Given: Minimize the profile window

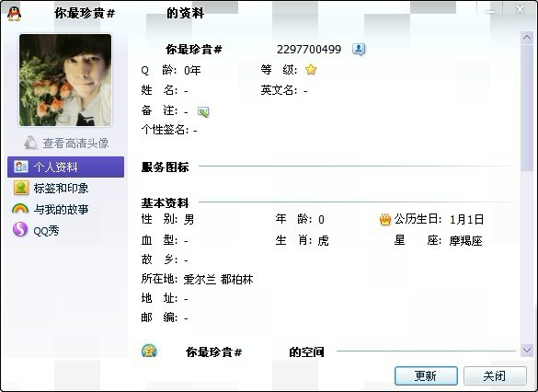Looking at the screenshot, I should 490,12.
